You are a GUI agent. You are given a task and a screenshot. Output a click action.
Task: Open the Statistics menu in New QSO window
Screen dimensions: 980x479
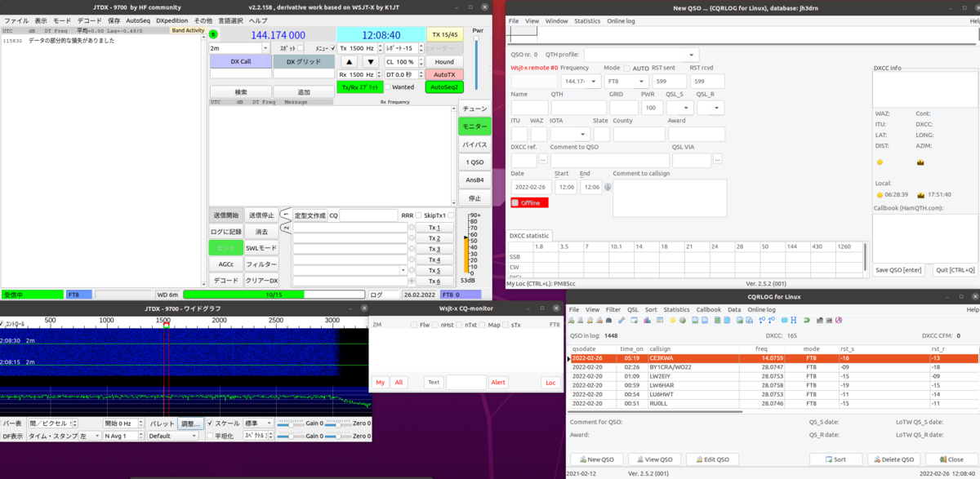587,20
